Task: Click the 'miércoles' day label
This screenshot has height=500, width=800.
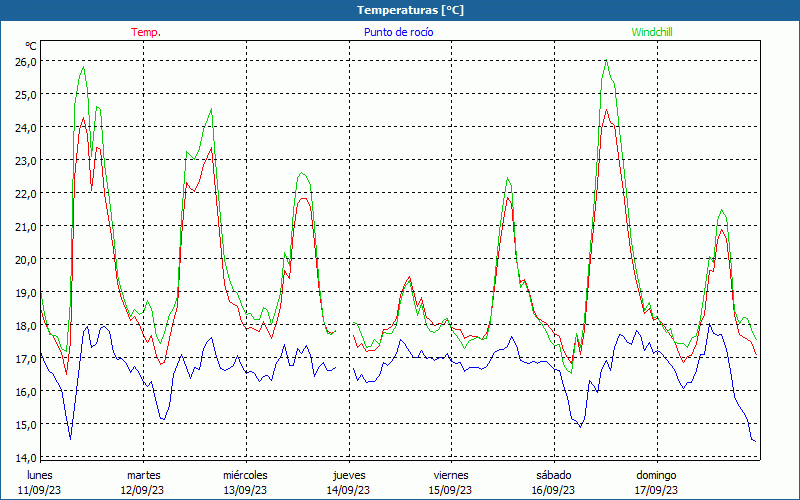Action: tap(245, 475)
